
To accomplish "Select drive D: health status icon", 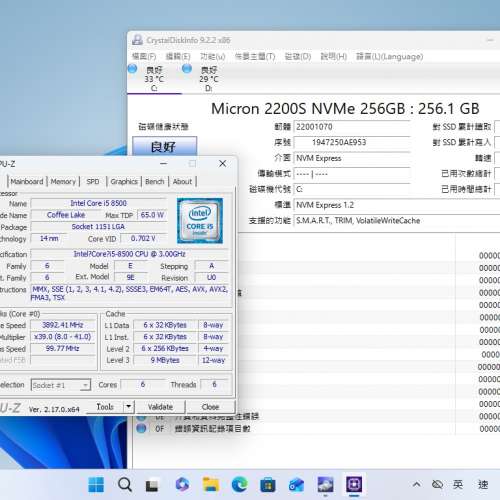I will [x=187, y=69].
